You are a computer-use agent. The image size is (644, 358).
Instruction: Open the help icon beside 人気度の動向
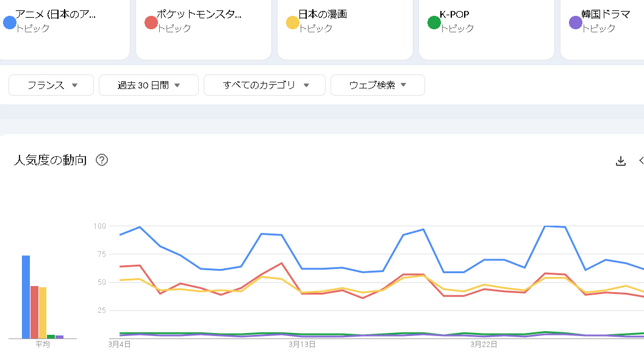pos(102,160)
